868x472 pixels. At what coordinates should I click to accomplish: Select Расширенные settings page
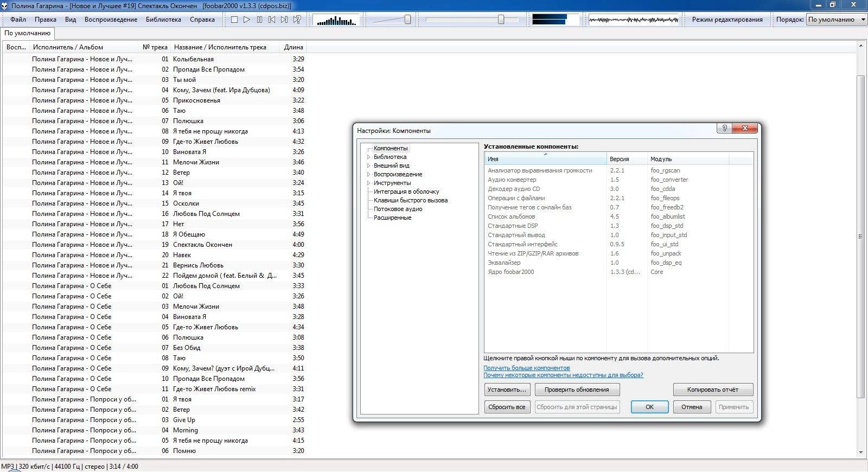392,218
